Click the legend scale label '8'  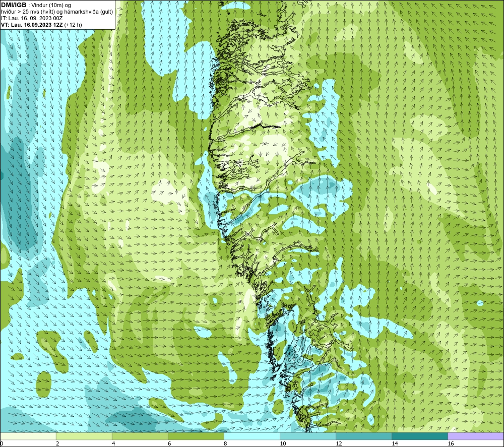coord(225,443)
